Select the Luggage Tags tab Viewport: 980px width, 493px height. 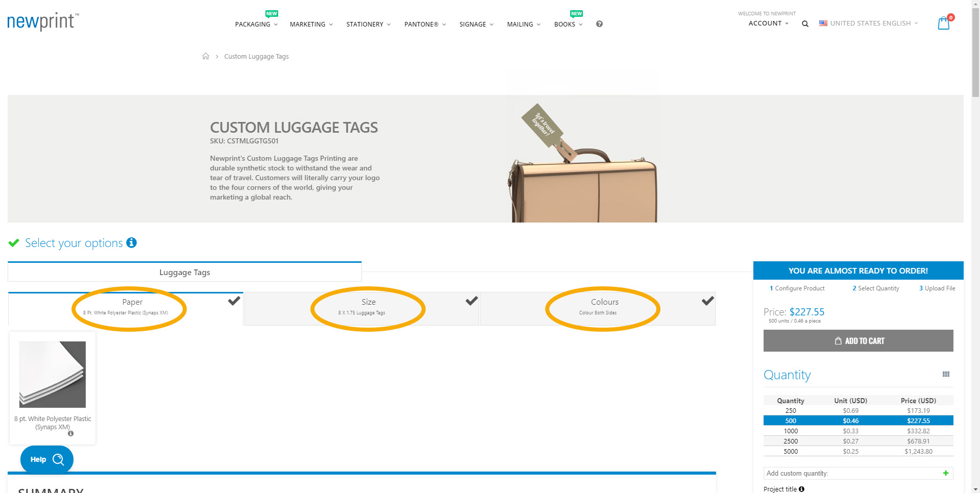(x=185, y=272)
